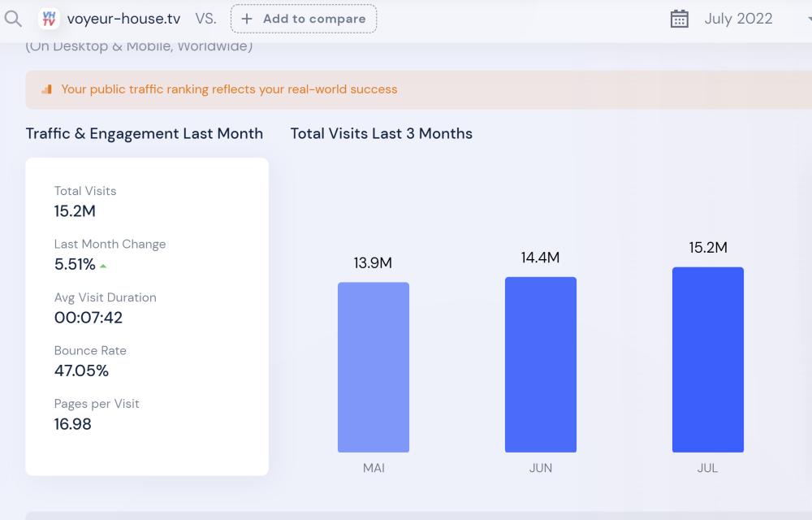Click the Pages per Visit value 16.98
This screenshot has width=812, height=520.
pyautogui.click(x=73, y=424)
